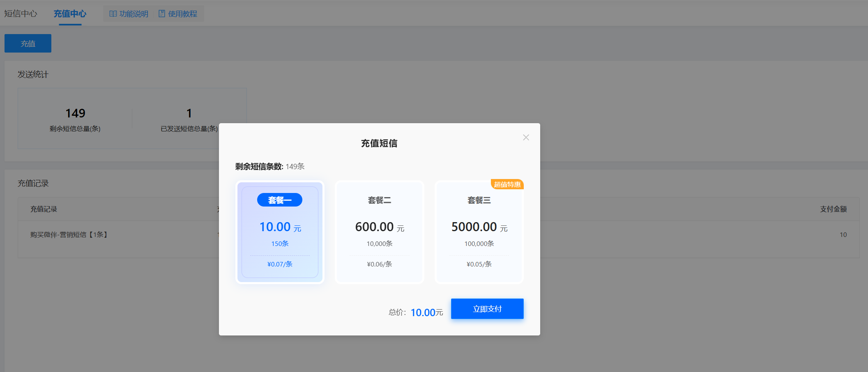868x372 pixels.
Task: Click the 100,000条 quantity text
Action: click(479, 243)
